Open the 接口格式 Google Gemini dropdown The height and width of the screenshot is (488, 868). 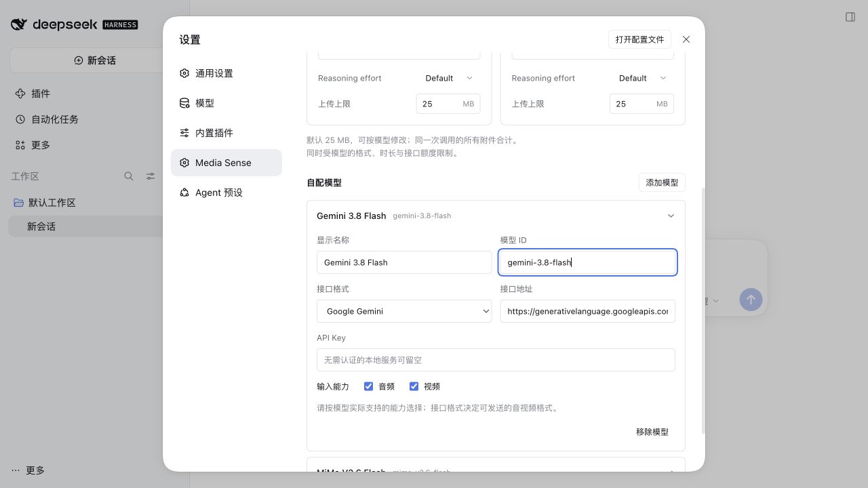click(x=404, y=311)
